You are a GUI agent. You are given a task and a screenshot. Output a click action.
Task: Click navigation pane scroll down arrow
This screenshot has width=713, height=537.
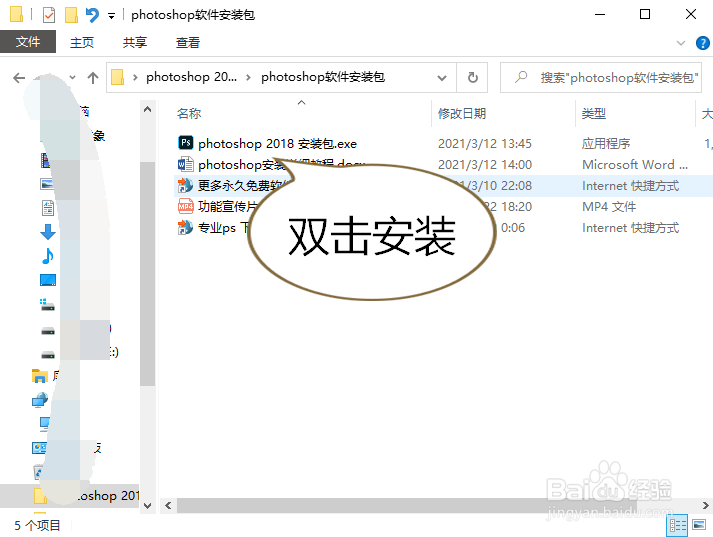[147, 505]
